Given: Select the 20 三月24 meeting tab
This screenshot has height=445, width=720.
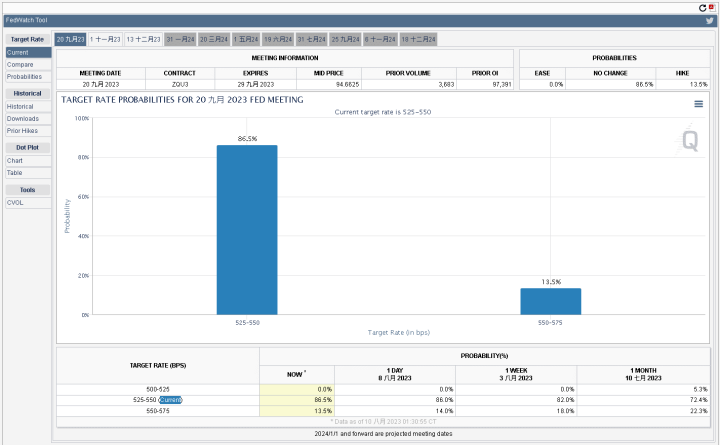Looking at the screenshot, I should coord(214,39).
